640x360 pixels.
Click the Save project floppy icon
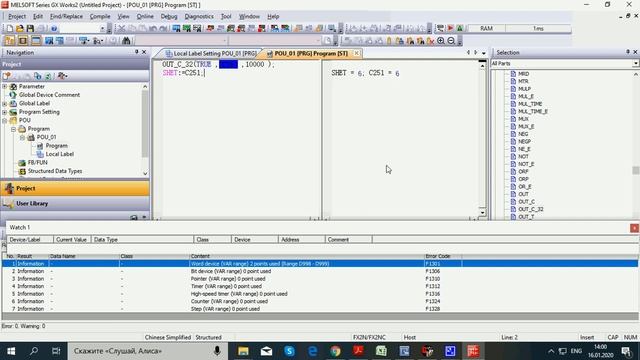[x=30, y=29]
